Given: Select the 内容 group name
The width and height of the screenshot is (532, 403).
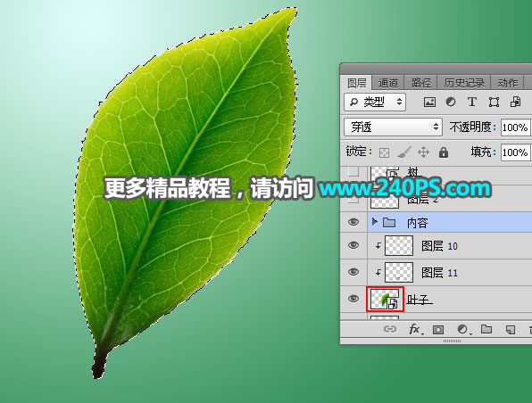Looking at the screenshot, I should 418,223.
